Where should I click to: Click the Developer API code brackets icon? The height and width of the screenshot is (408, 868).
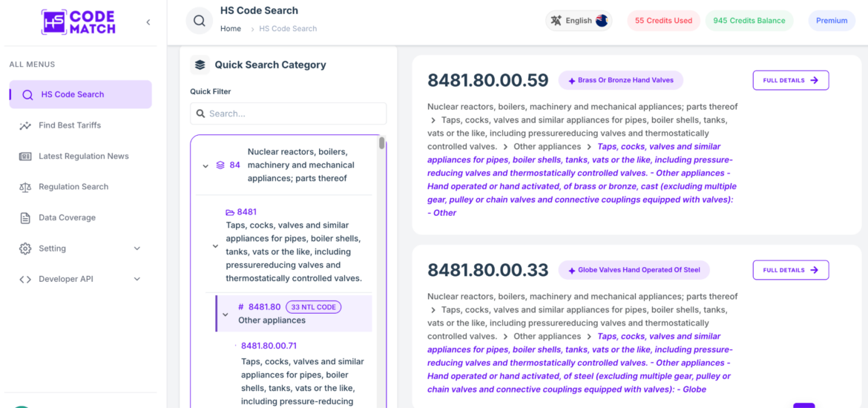(x=25, y=280)
